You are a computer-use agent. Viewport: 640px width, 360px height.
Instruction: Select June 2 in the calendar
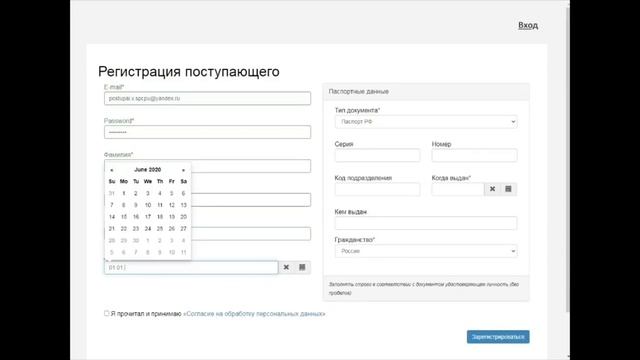tap(136, 193)
